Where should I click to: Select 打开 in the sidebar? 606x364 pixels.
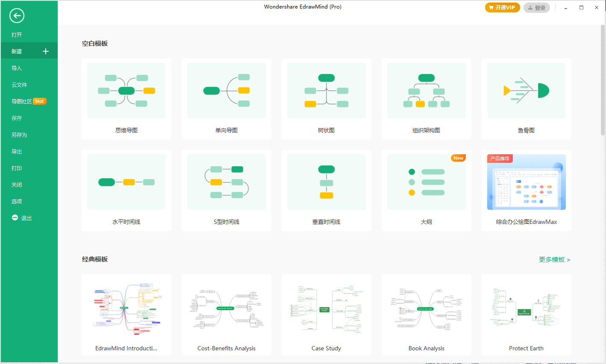(17, 35)
